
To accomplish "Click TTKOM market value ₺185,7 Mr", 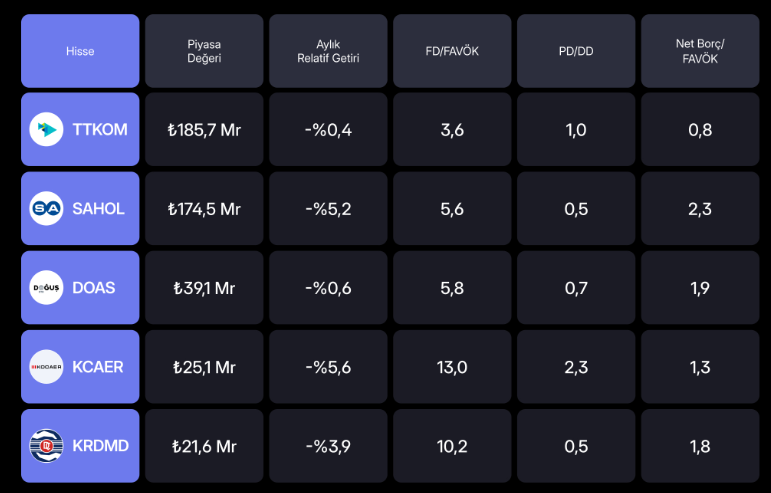I will coord(204,129).
